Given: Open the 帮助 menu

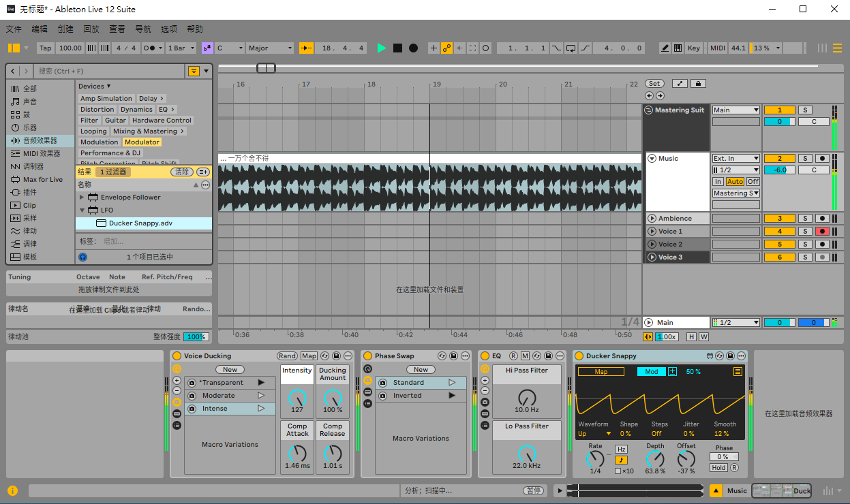Looking at the screenshot, I should pos(195,29).
